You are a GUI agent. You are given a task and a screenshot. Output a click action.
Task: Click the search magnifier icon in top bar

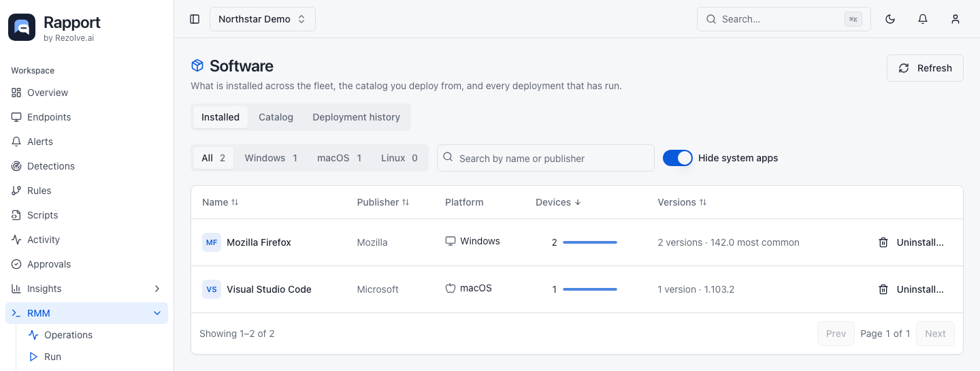tap(711, 19)
